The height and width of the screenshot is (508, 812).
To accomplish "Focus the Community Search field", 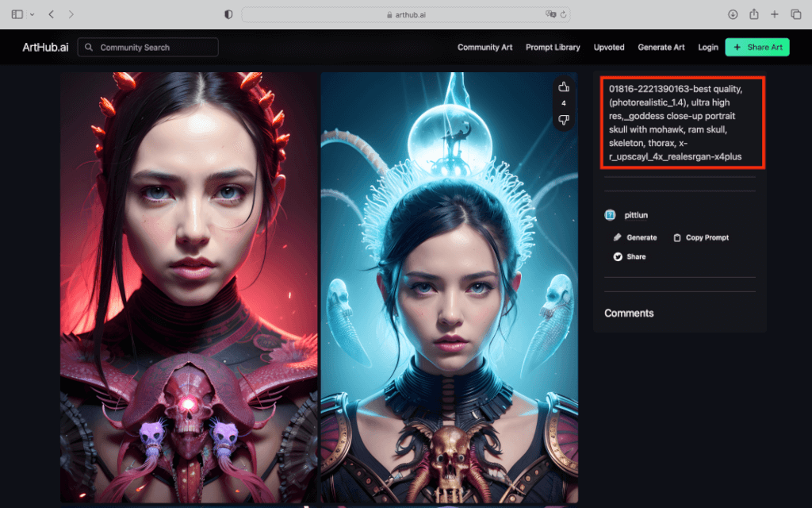I will point(148,47).
